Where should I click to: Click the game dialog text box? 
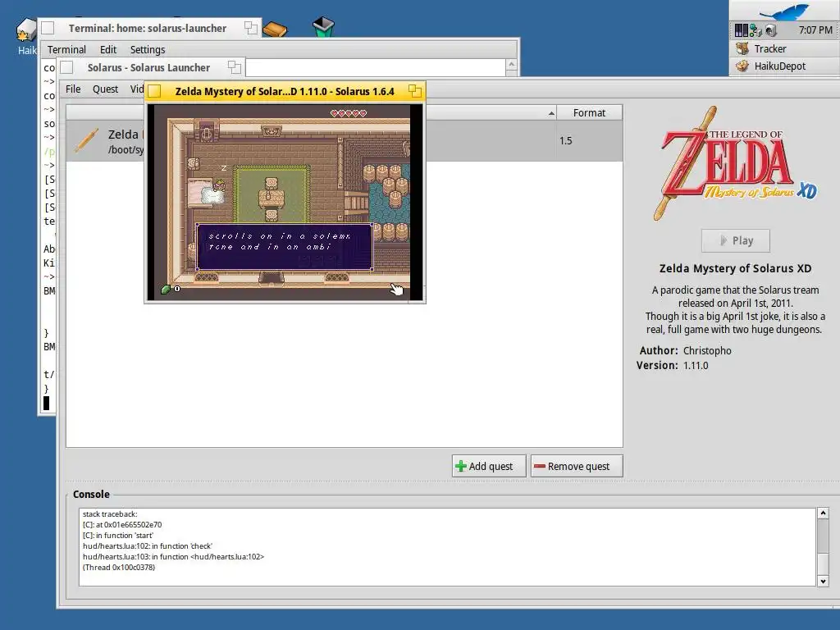click(285, 247)
